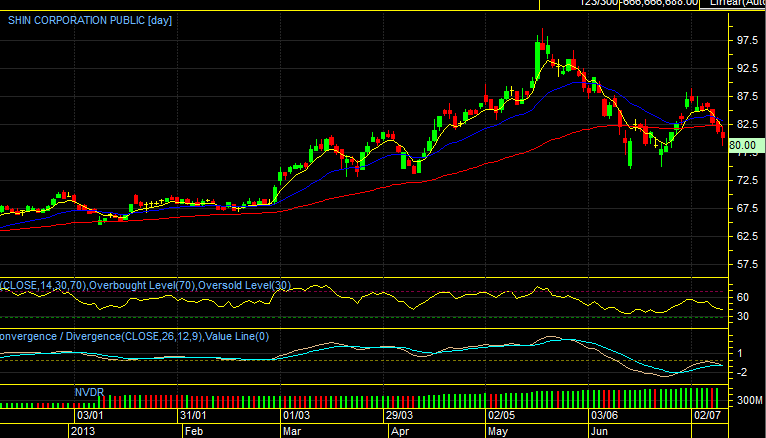Click the Apr month label
Viewport: 766px width, 438px height.
click(x=400, y=432)
